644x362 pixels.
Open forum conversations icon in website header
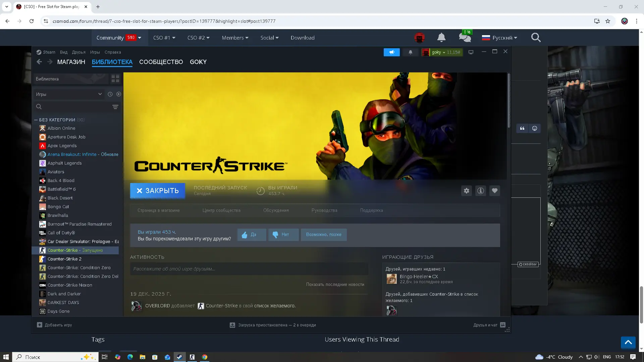click(x=465, y=38)
